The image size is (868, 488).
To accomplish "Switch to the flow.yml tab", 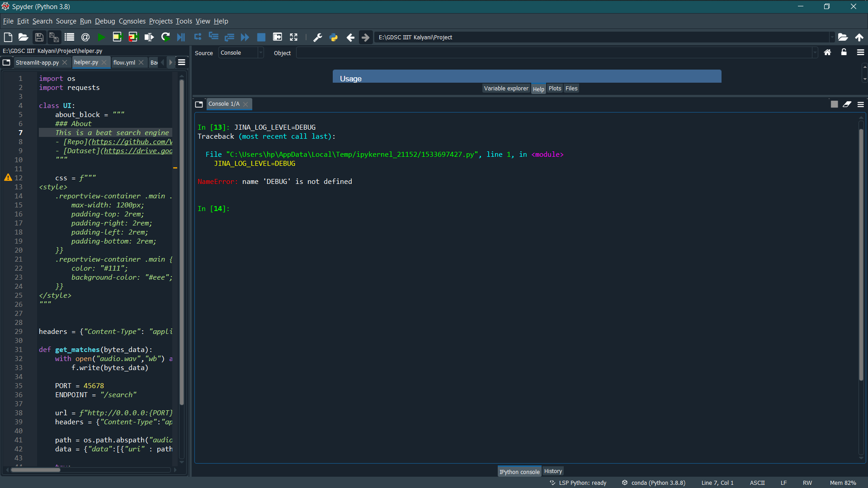I will click(124, 62).
